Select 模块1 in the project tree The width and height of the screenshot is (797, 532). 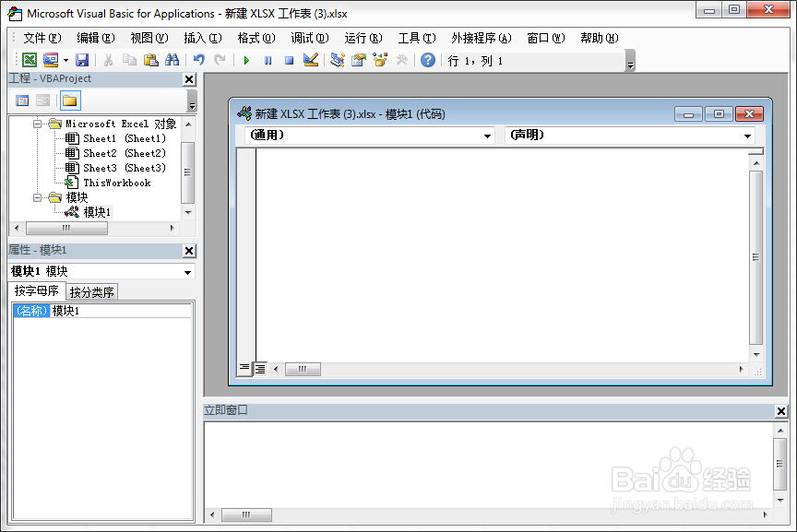97,212
